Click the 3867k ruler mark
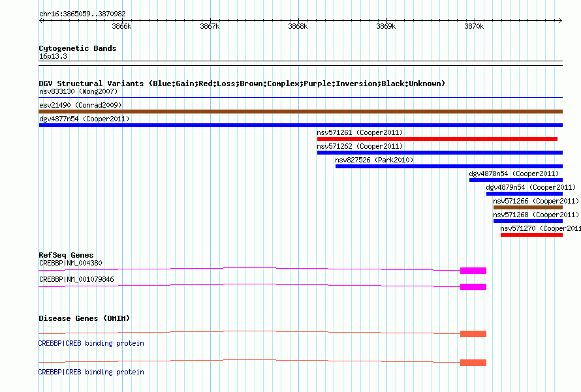 coord(210,26)
